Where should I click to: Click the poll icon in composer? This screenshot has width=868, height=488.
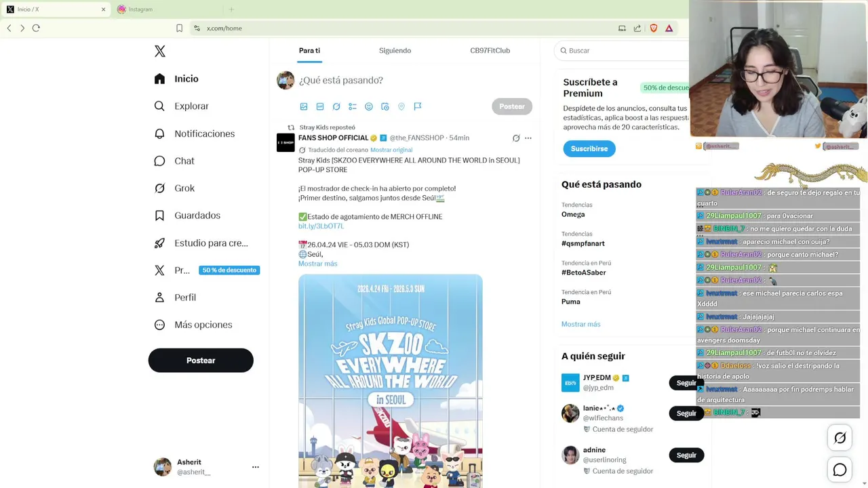coord(353,106)
